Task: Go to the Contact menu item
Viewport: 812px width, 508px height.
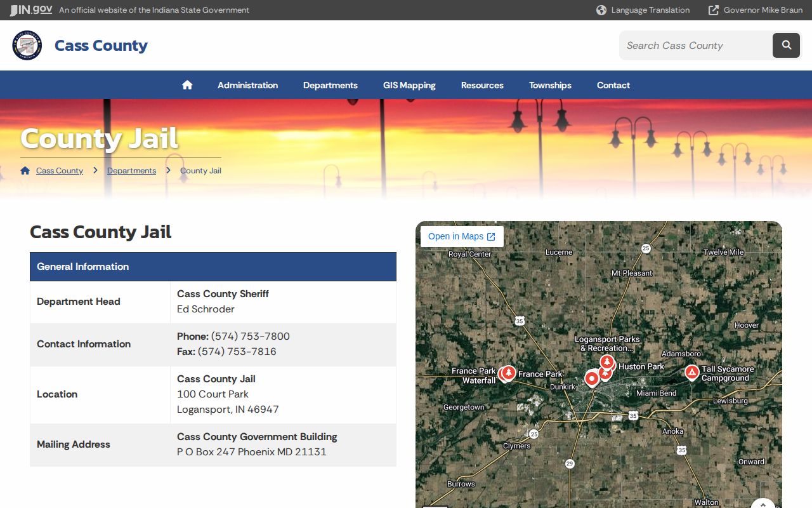Action: (x=613, y=85)
